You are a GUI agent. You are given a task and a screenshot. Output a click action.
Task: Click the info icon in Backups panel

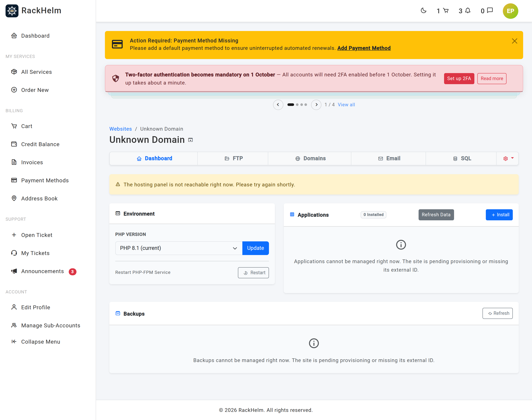click(x=314, y=344)
